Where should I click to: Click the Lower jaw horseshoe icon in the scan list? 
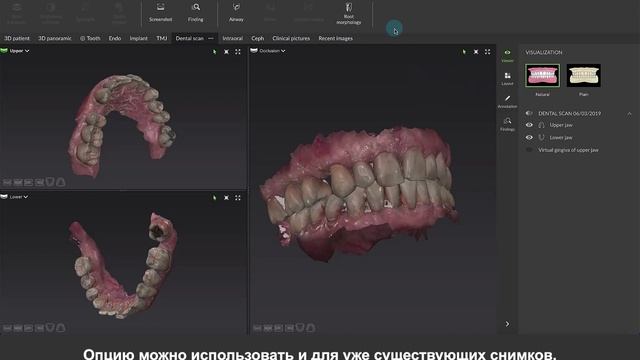[x=541, y=138]
